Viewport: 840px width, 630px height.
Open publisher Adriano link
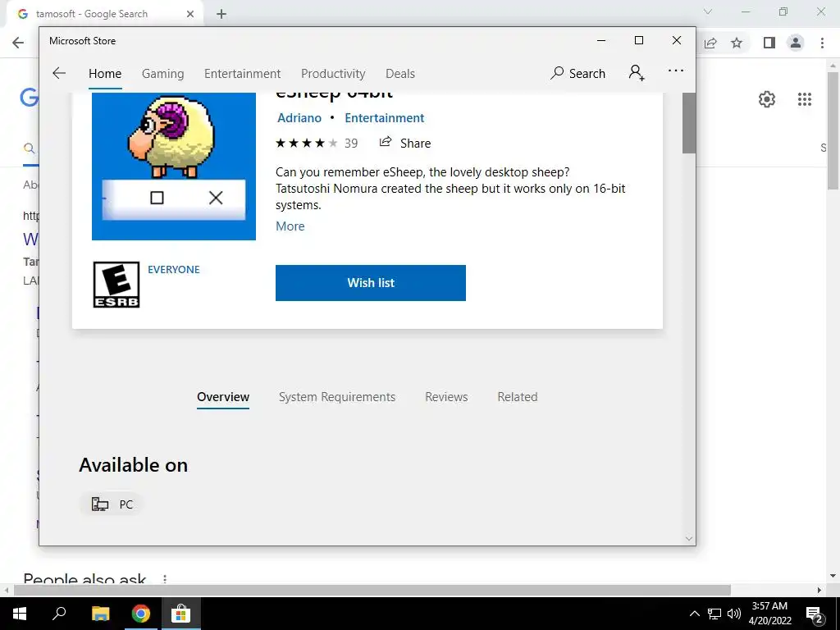click(x=299, y=118)
